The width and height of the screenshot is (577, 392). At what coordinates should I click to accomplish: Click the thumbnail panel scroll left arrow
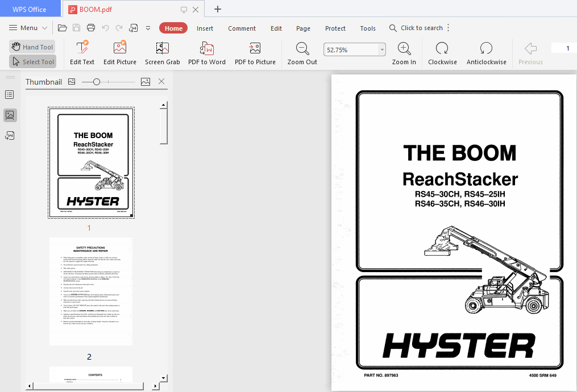pyautogui.click(x=30, y=386)
